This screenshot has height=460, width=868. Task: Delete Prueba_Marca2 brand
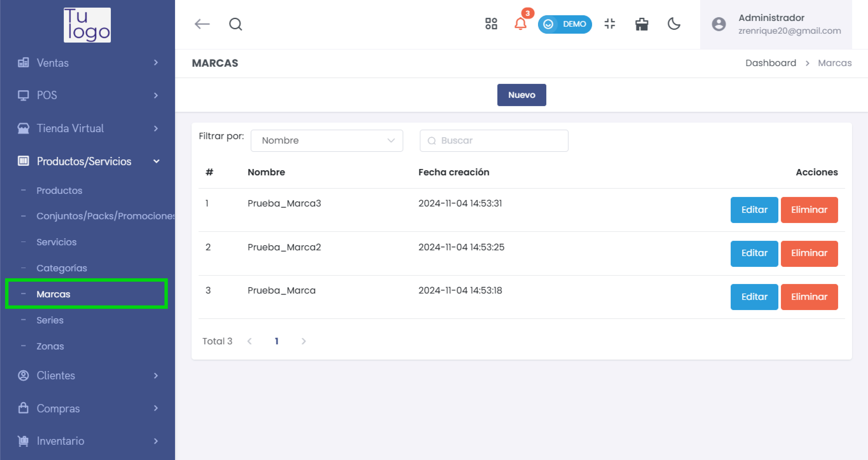point(809,253)
